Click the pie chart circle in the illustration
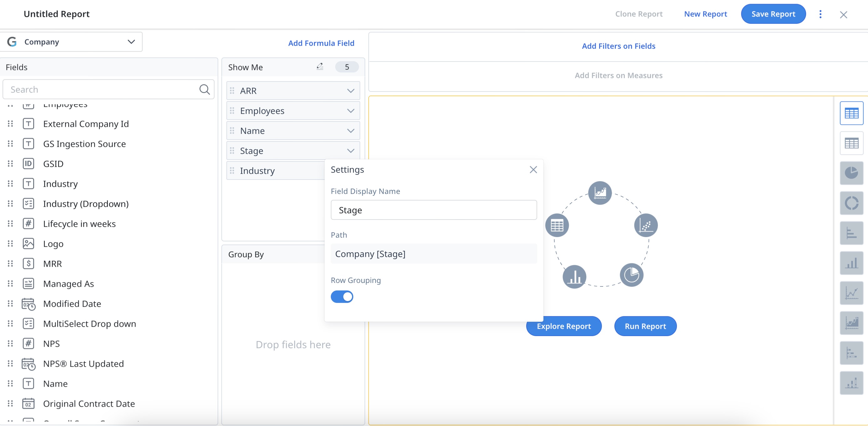Viewport: 868px width, 426px height. pyautogui.click(x=631, y=275)
